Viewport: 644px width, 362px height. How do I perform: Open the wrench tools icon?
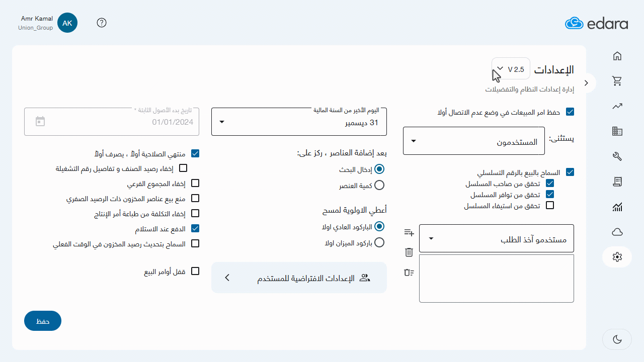coord(617,156)
